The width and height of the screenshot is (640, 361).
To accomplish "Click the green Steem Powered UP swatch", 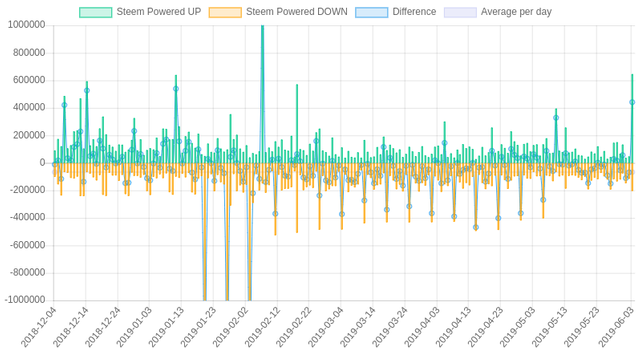I will (96, 12).
